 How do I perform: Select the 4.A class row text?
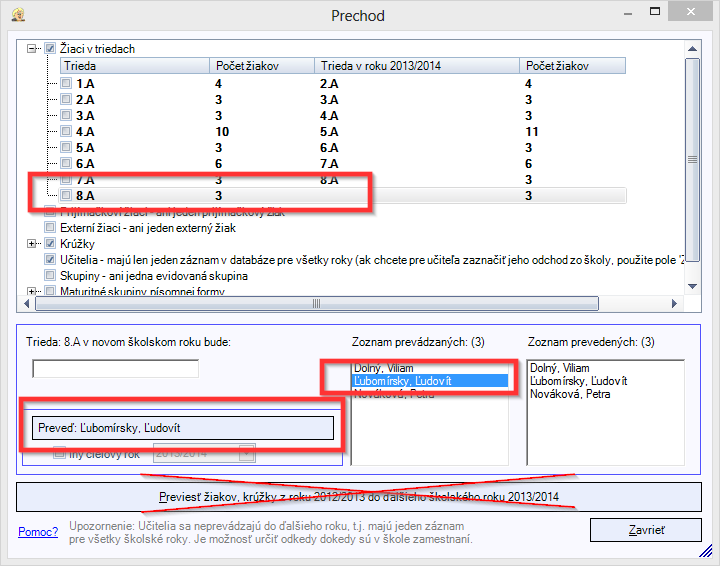(x=85, y=132)
